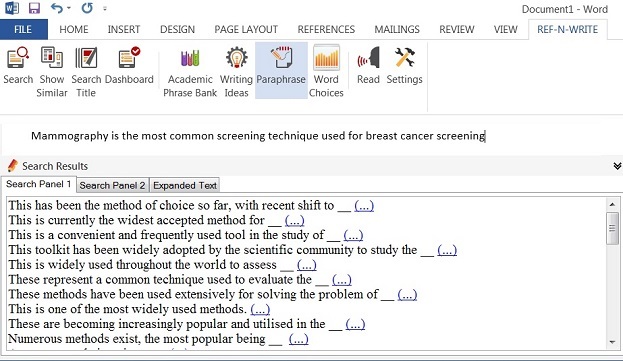The width and height of the screenshot is (623, 361).
Task: Select the Search Panel 1 tab
Action: (39, 184)
